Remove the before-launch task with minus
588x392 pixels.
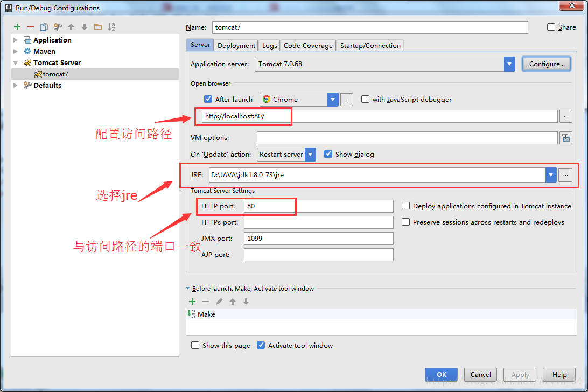206,302
